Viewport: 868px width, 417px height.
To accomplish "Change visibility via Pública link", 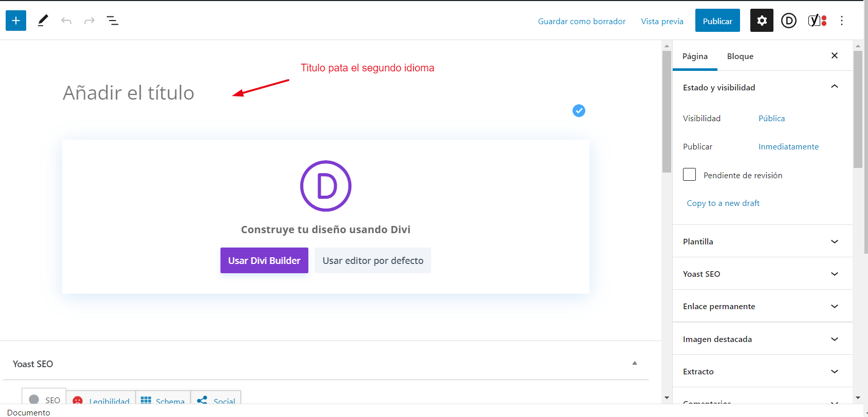I will [771, 118].
